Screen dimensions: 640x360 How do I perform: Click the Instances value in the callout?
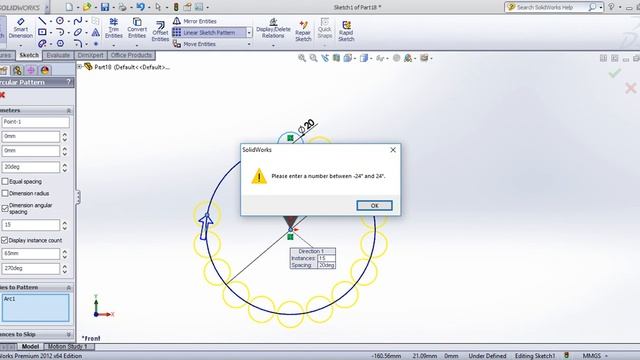coord(326,258)
